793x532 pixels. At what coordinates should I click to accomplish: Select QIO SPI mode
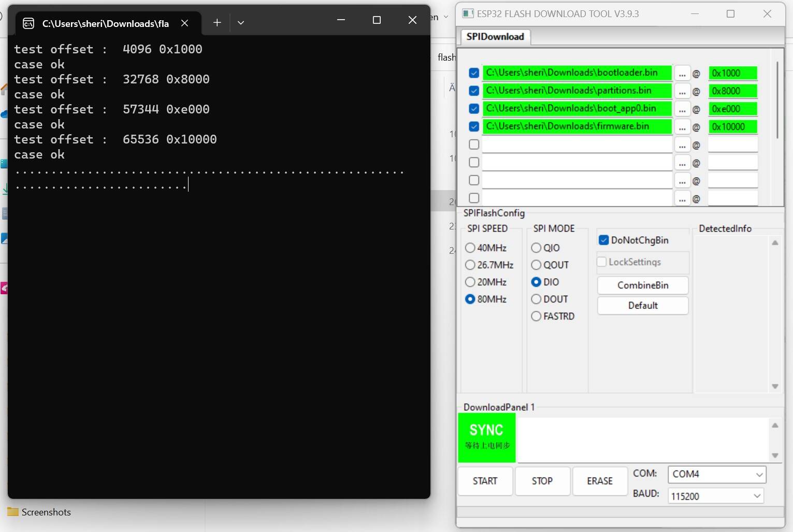point(545,248)
